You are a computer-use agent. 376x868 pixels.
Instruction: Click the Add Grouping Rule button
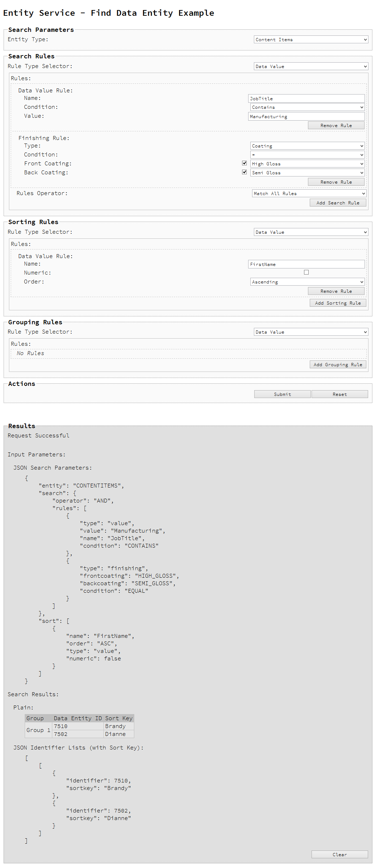click(x=338, y=365)
